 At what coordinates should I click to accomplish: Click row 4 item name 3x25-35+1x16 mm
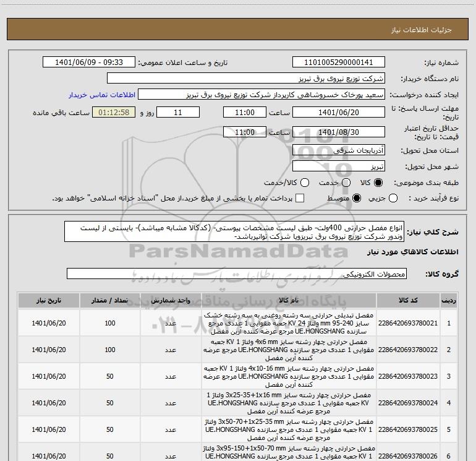pyautogui.click(x=289, y=403)
